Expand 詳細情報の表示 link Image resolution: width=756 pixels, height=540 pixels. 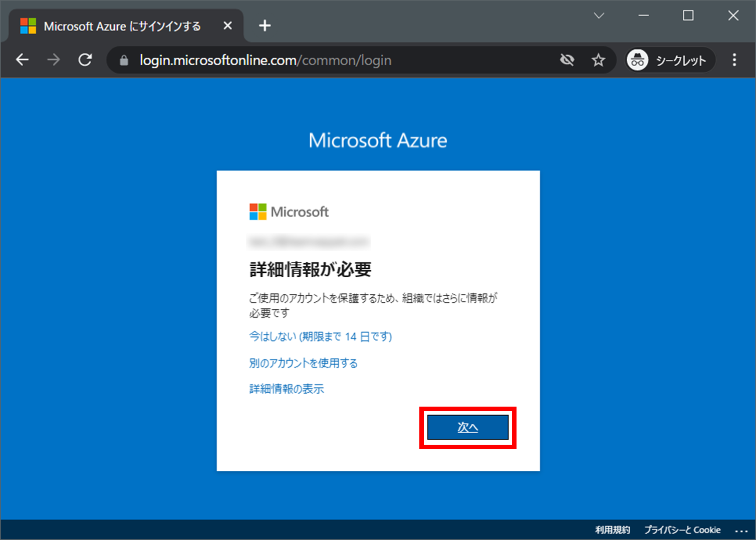[287, 389]
